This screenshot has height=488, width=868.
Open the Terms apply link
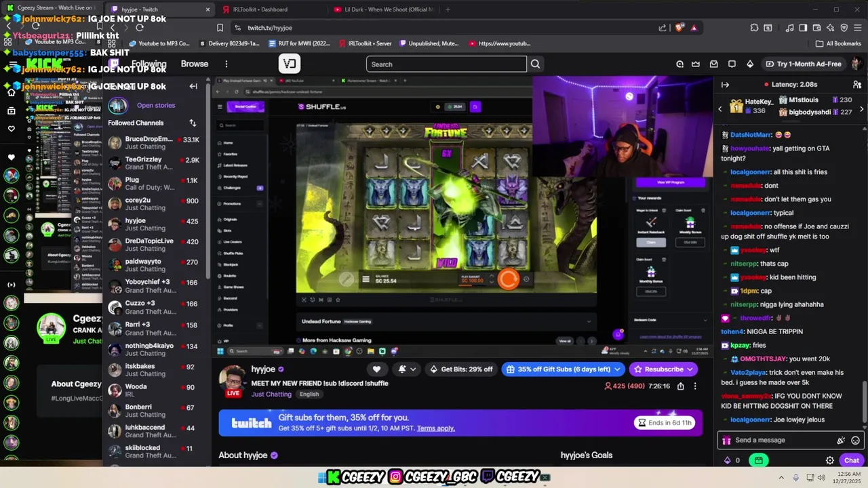tap(436, 428)
